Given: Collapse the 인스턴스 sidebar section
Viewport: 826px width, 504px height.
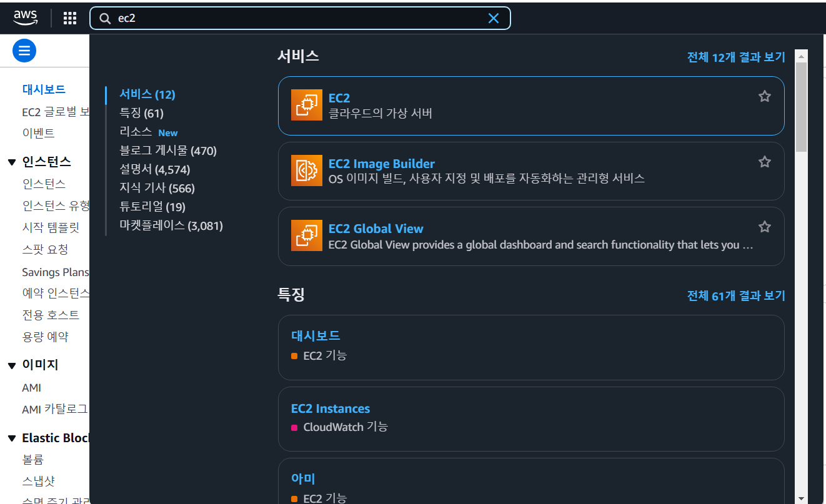Looking at the screenshot, I should pyautogui.click(x=12, y=162).
